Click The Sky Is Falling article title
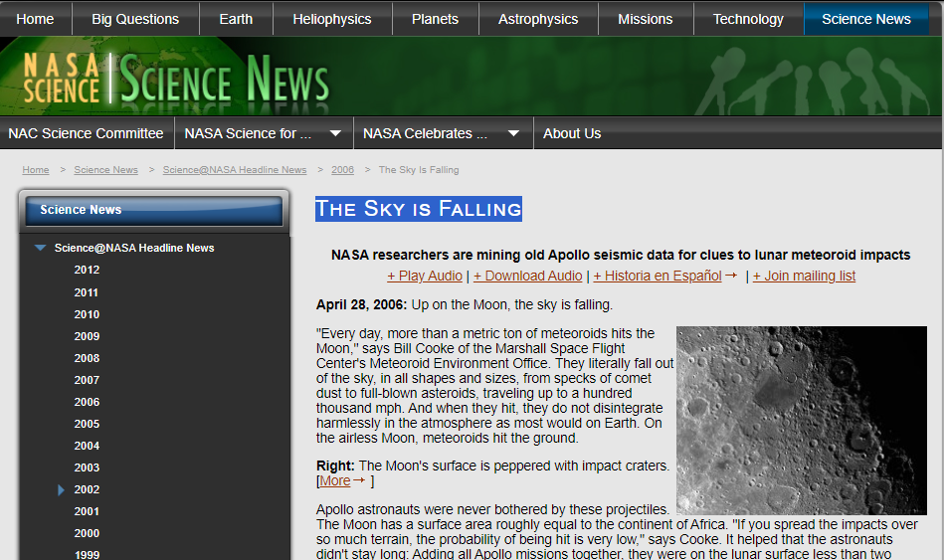The height and width of the screenshot is (560, 944). 419,209
